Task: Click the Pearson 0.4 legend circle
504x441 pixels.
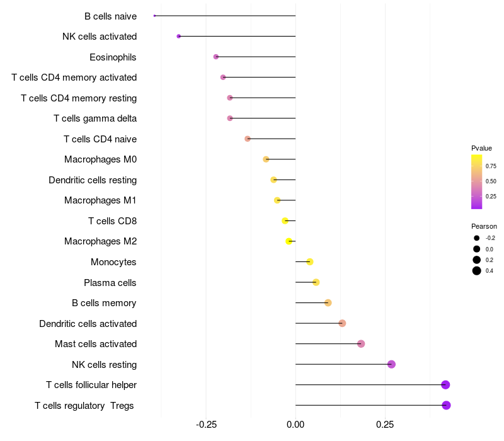Action: coord(477,271)
